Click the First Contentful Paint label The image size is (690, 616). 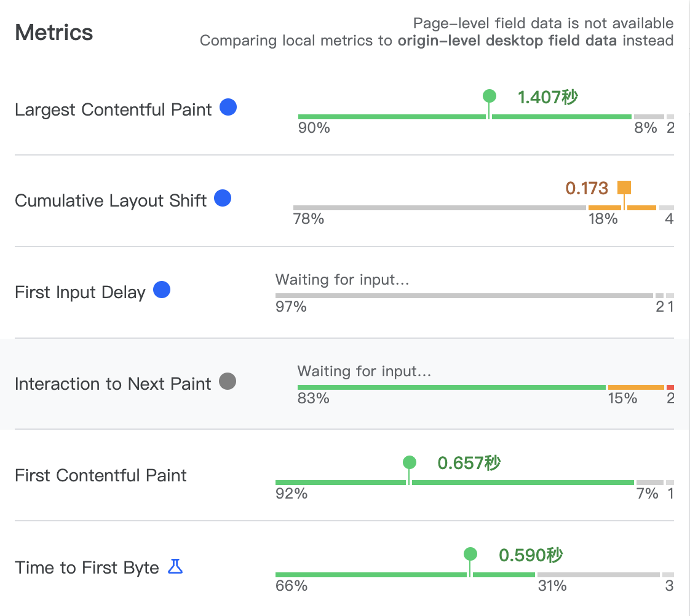[x=100, y=476]
